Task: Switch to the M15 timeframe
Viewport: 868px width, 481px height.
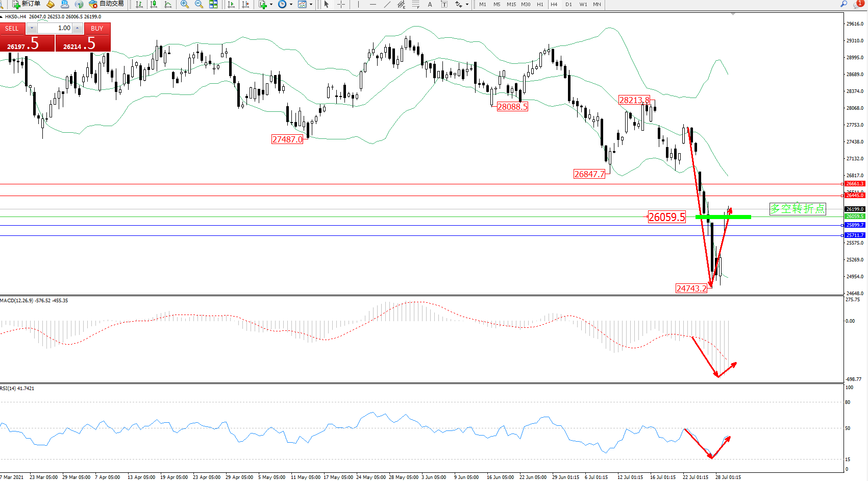Action: (511, 4)
